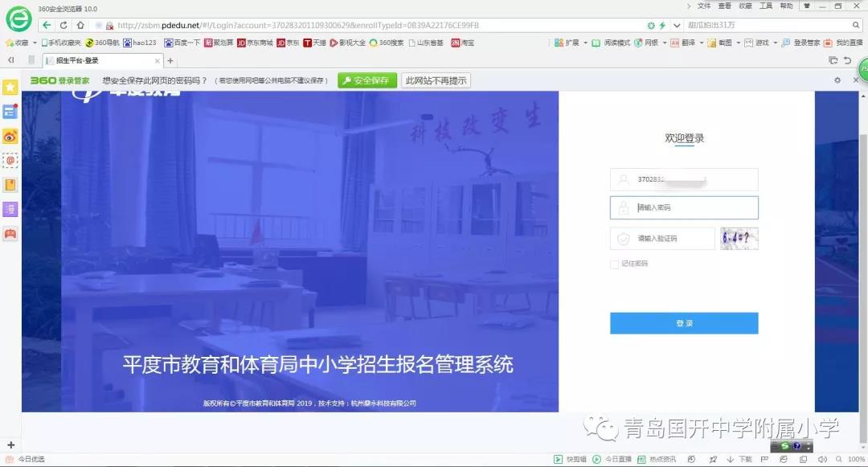868x467 pixels.
Task: Open the 工具 menu
Action: coord(766,6)
